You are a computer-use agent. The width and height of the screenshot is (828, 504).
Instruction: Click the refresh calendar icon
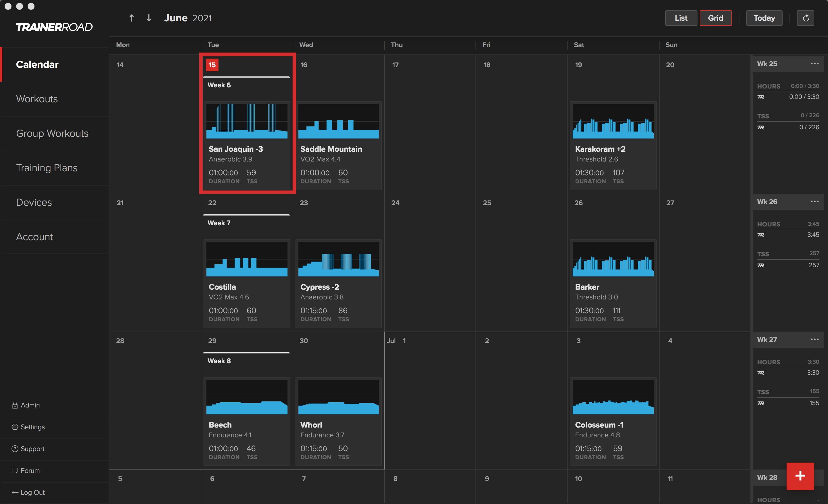pos(806,18)
